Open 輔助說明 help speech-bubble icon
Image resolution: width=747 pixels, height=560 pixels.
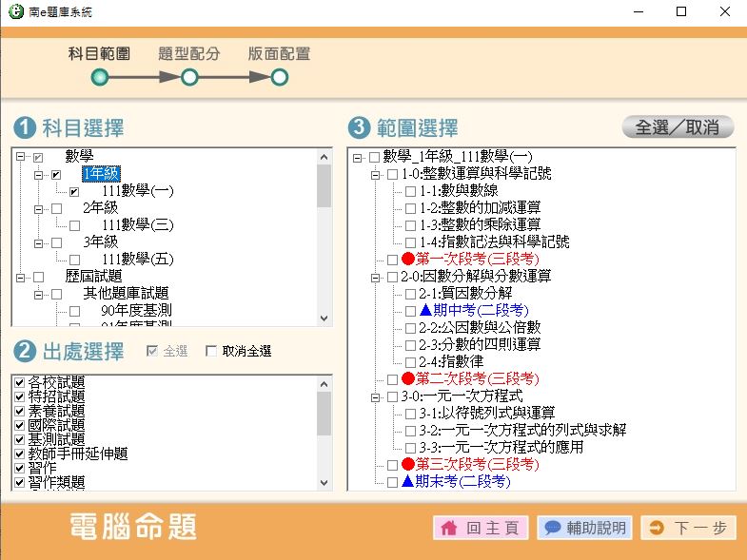[553, 529]
